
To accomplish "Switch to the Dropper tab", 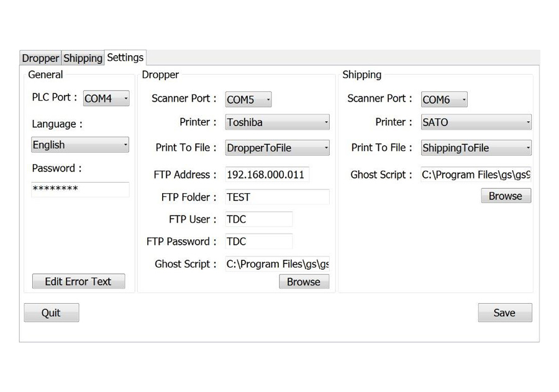I will tap(40, 58).
